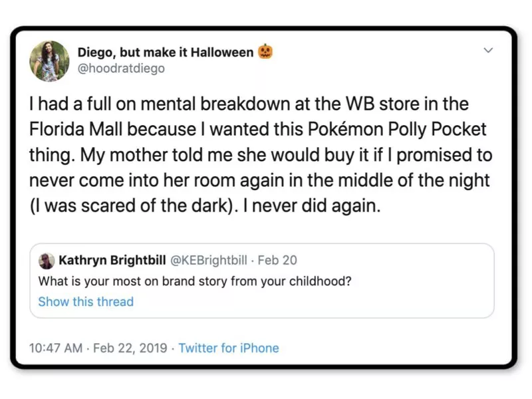Image resolution: width=532 pixels, height=399 pixels.
Task: Open Diego's profile avatar photo
Action: 49,61
